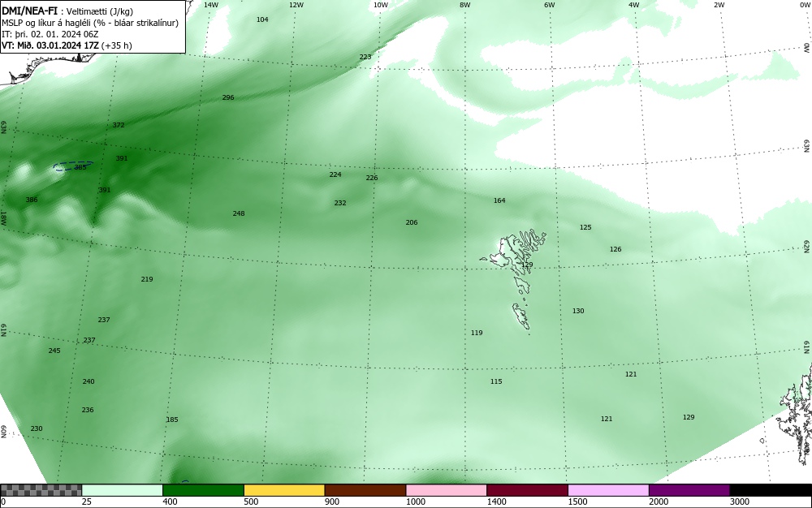
Task: Click the purple 2000–3000 legend swatch
Action: [689, 490]
